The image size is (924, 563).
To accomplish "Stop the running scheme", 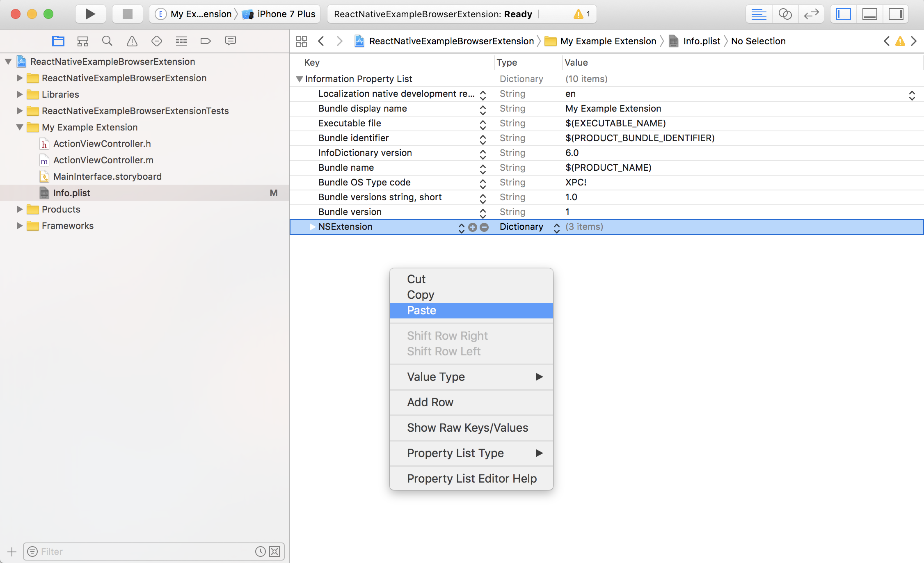I will 128,14.
